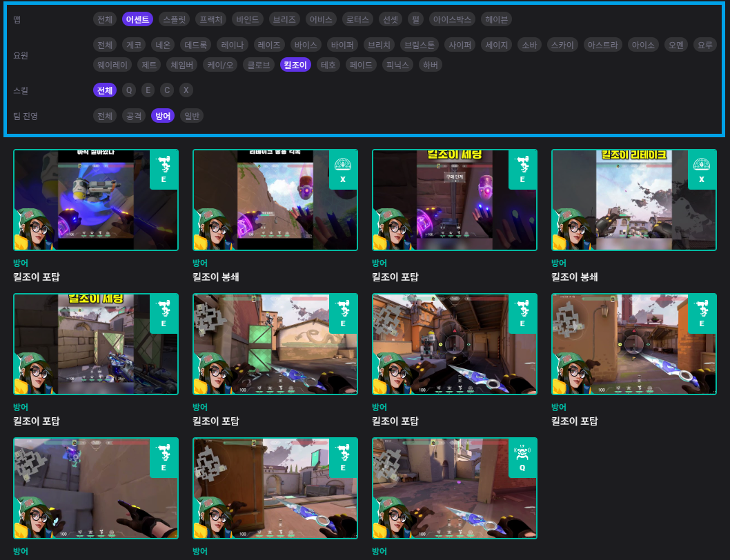Click the lockdown X badge on 킬조이 리테이크 card
The width and height of the screenshot is (730, 560).
point(702,170)
